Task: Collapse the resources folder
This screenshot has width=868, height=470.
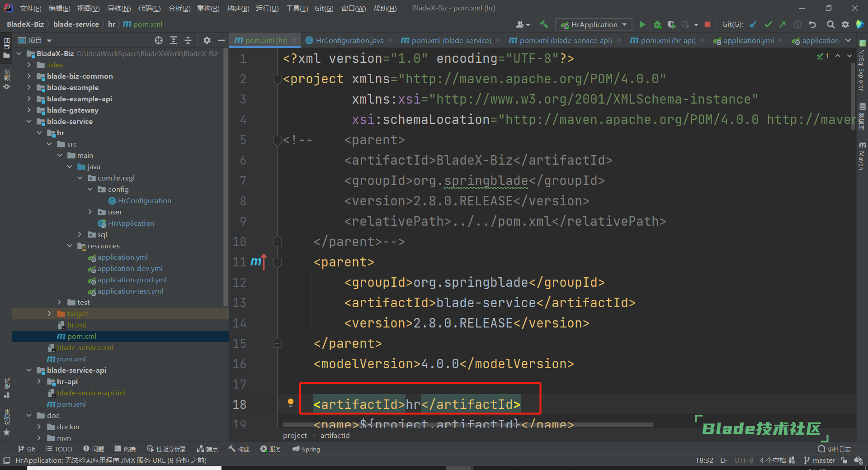Action: tap(70, 246)
